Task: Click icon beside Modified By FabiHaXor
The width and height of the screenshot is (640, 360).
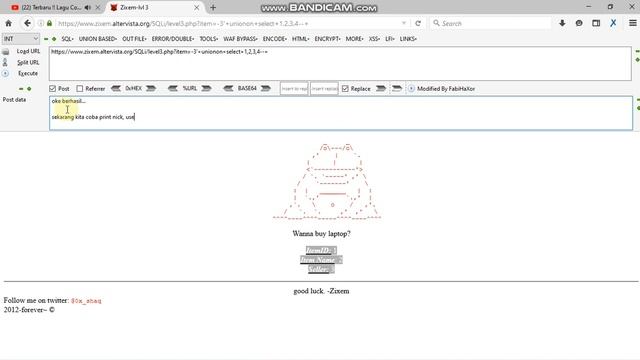Action: point(411,89)
